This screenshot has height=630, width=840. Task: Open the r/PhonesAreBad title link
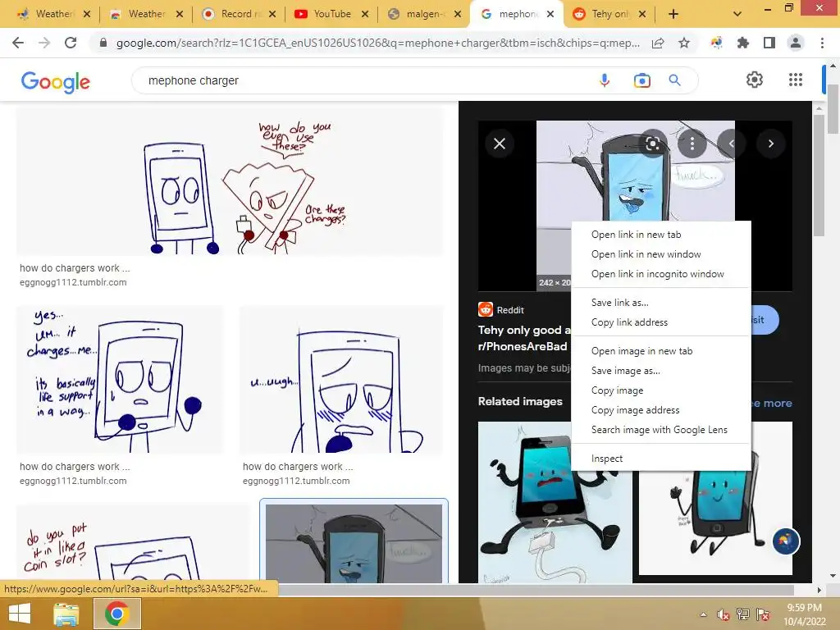pos(524,338)
